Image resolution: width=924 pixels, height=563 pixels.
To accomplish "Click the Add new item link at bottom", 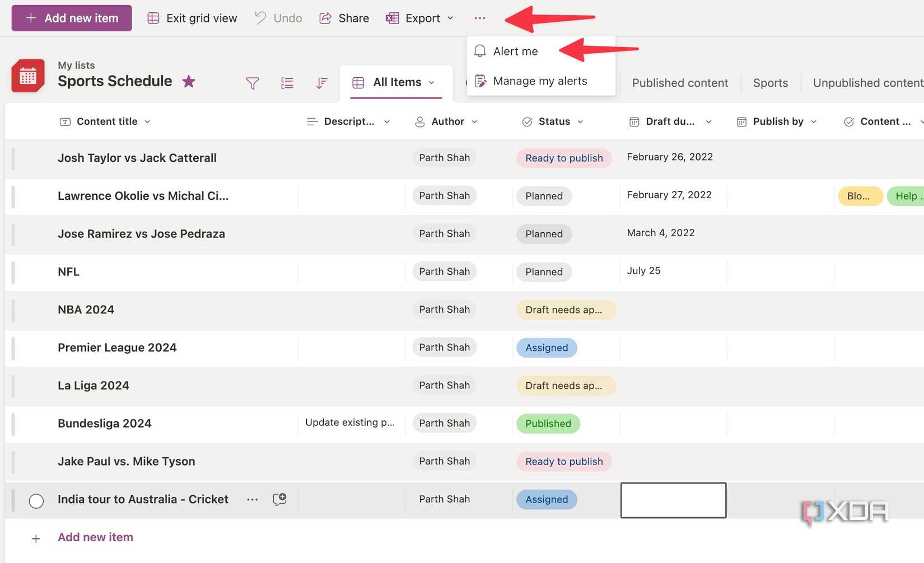I will (96, 537).
